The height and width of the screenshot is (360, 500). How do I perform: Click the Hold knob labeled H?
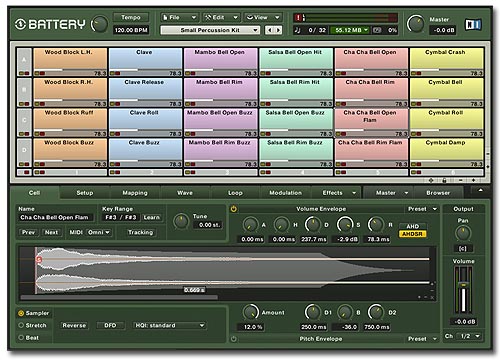(282, 225)
